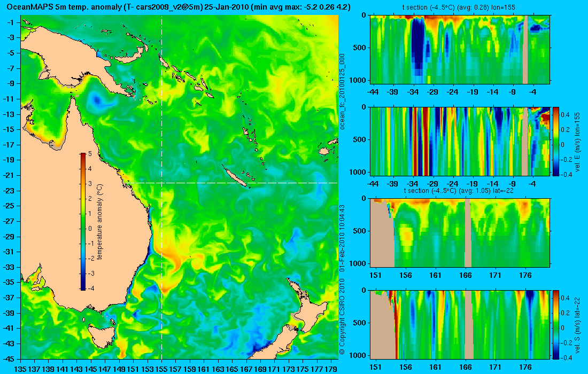Click the vel. S colorbar beside lat=-22 section
Screen dimensions: 588x374
(555, 324)
